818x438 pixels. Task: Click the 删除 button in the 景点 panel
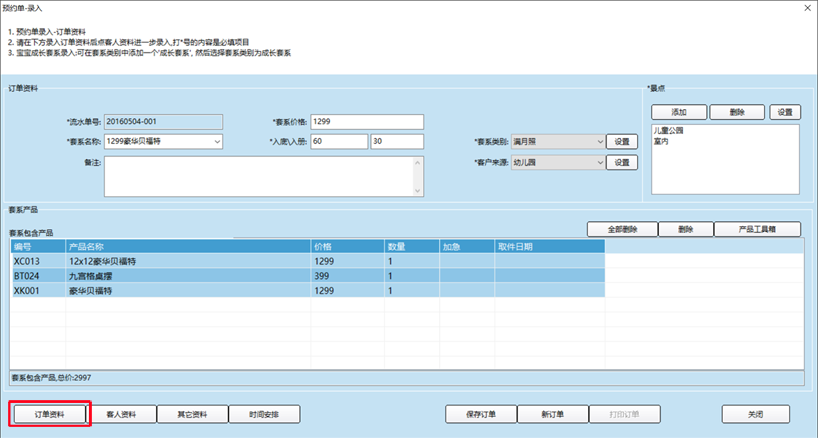click(737, 112)
